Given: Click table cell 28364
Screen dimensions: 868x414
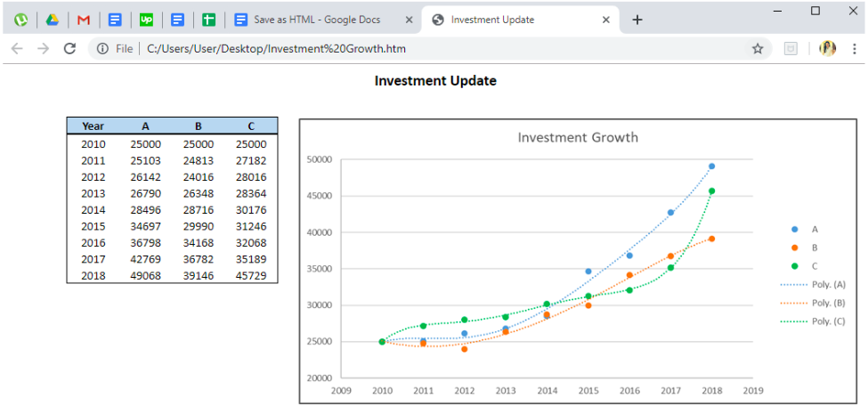Looking at the screenshot, I should click(x=251, y=194).
